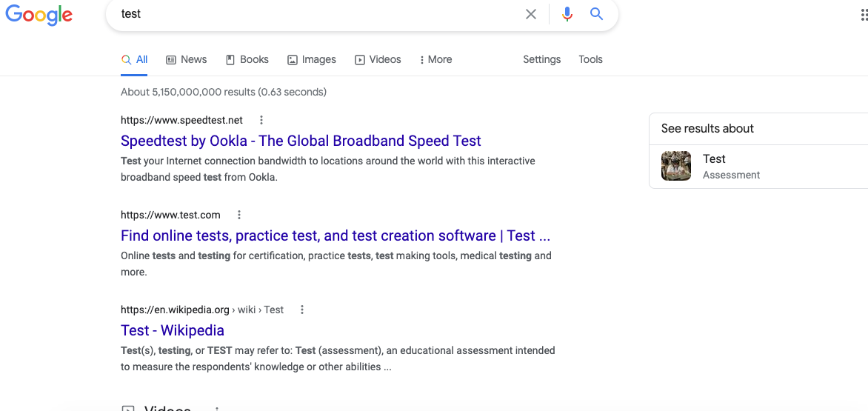This screenshot has width=868, height=411.
Task: Open the Speedtest by Ookla result
Action: pos(301,141)
